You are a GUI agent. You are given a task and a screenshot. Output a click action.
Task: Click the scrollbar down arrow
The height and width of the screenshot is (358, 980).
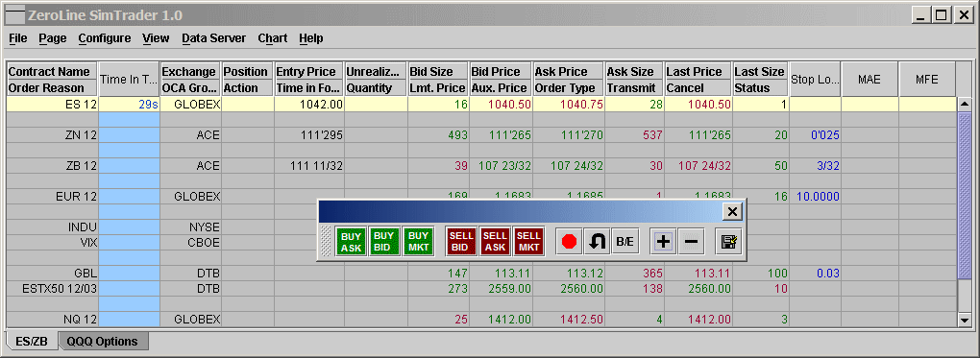(965, 320)
